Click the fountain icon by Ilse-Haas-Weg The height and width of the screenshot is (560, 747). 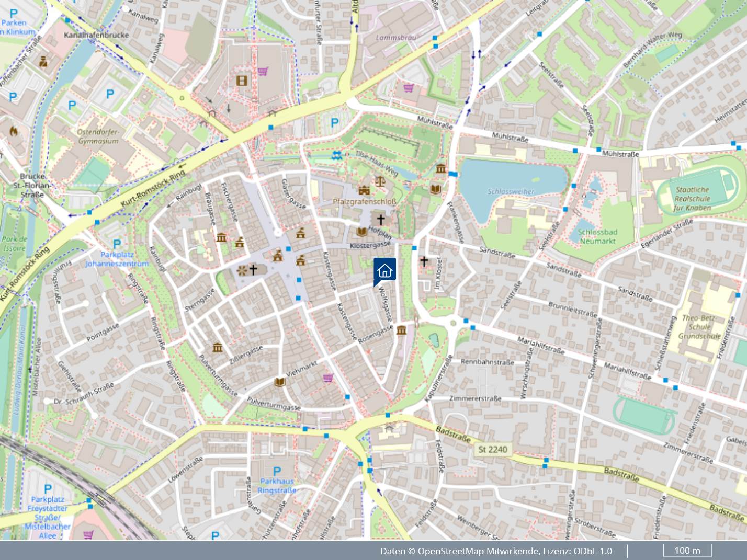[x=337, y=155]
